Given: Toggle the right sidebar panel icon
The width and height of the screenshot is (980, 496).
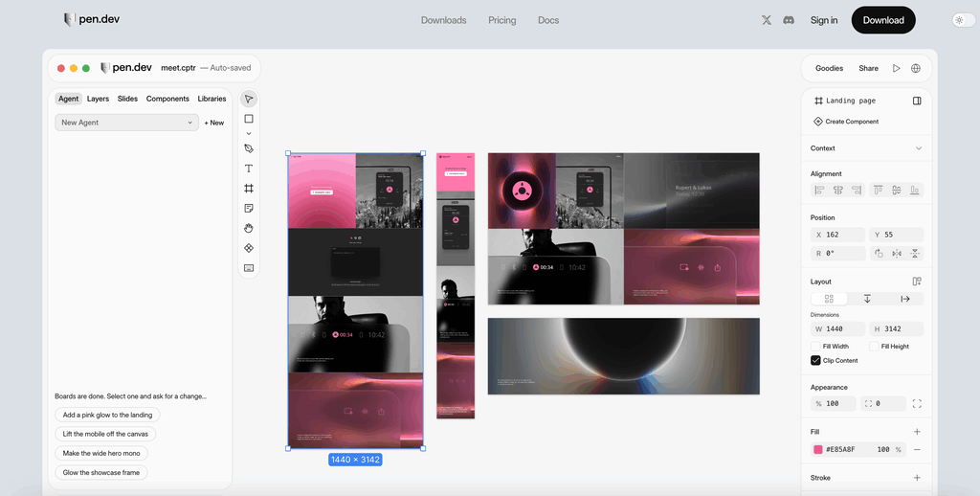Looking at the screenshot, I should pos(917,101).
